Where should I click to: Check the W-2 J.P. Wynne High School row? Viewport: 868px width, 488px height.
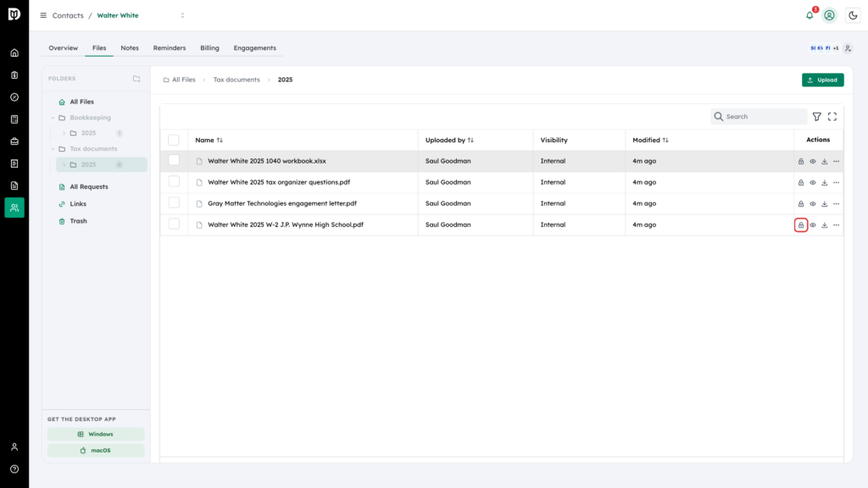[174, 224]
